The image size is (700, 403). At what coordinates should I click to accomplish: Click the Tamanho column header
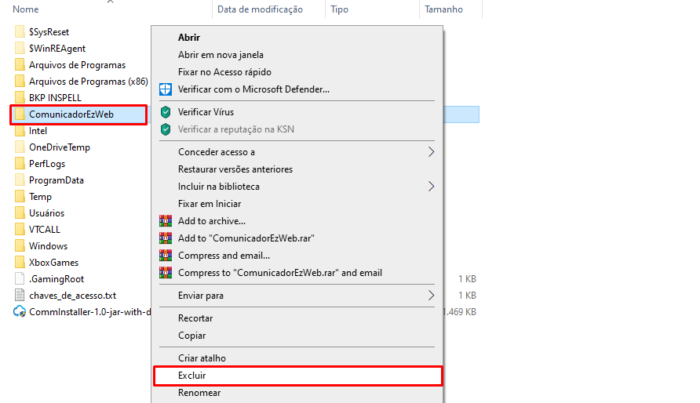(x=443, y=9)
